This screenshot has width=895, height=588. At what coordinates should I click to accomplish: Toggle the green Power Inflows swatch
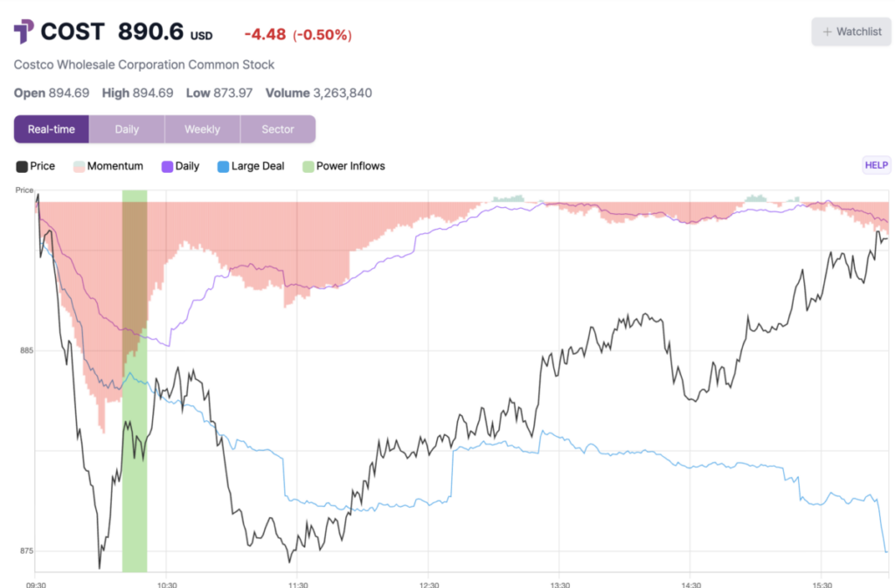[308, 166]
